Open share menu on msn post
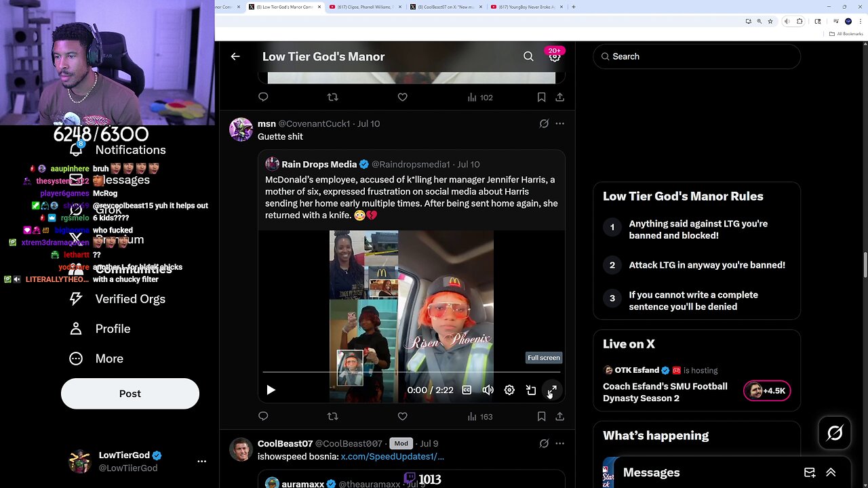 (x=559, y=416)
